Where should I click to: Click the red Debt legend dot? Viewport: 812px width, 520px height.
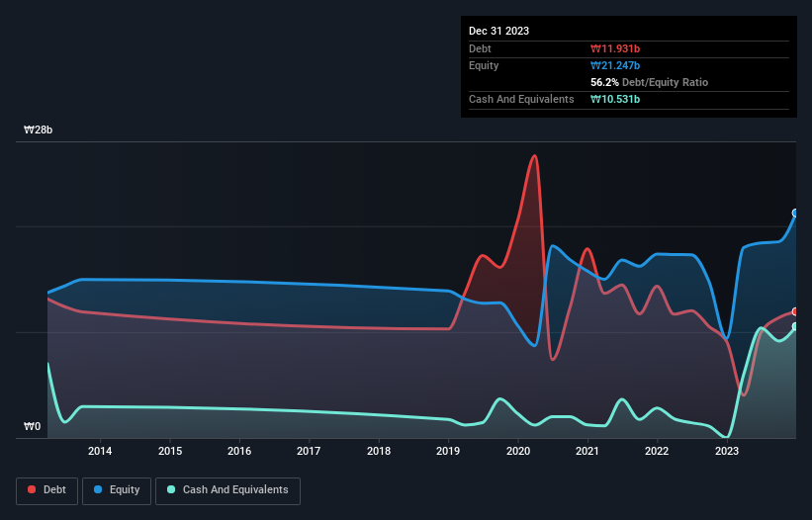pos(32,489)
